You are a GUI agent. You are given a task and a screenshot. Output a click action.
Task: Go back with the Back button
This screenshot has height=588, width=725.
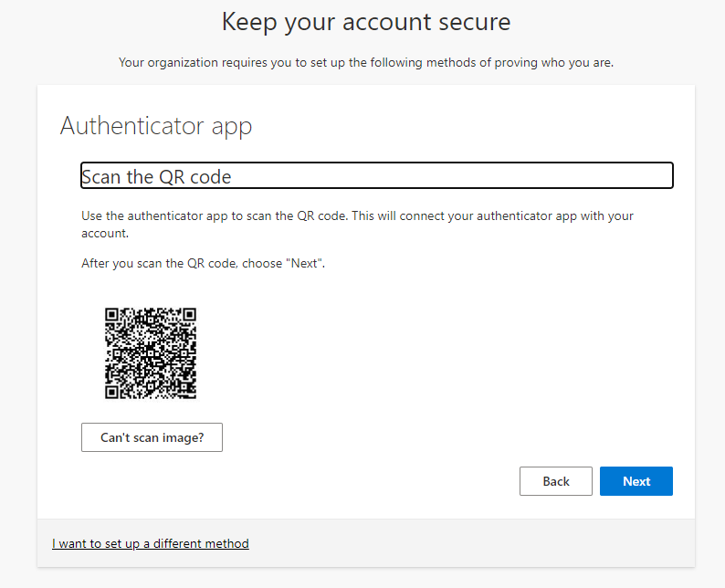coord(556,481)
